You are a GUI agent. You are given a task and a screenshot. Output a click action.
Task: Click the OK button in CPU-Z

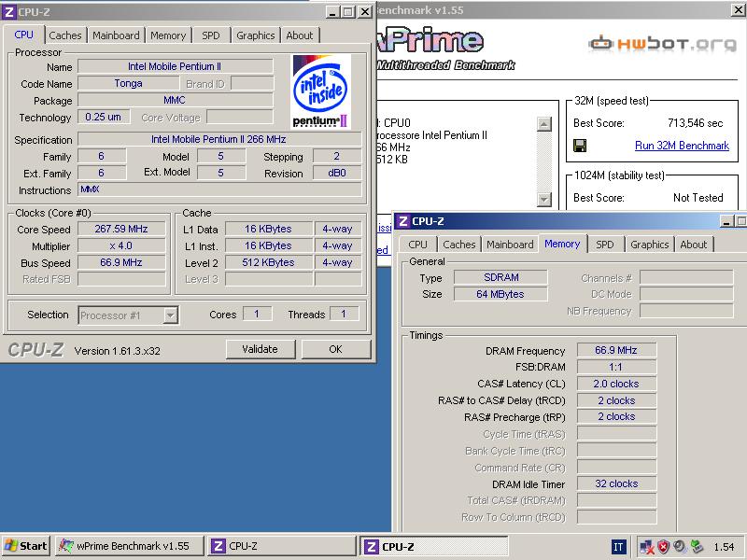(x=336, y=349)
